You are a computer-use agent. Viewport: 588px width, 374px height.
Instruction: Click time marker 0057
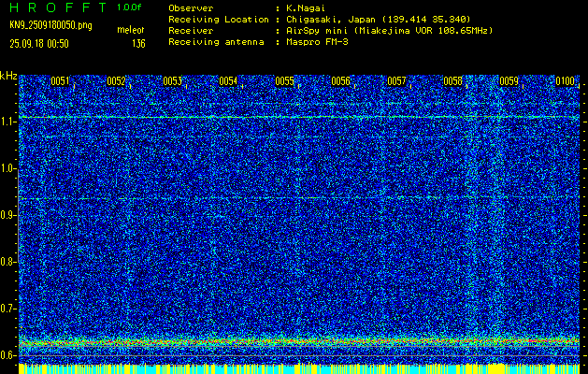[x=396, y=81]
